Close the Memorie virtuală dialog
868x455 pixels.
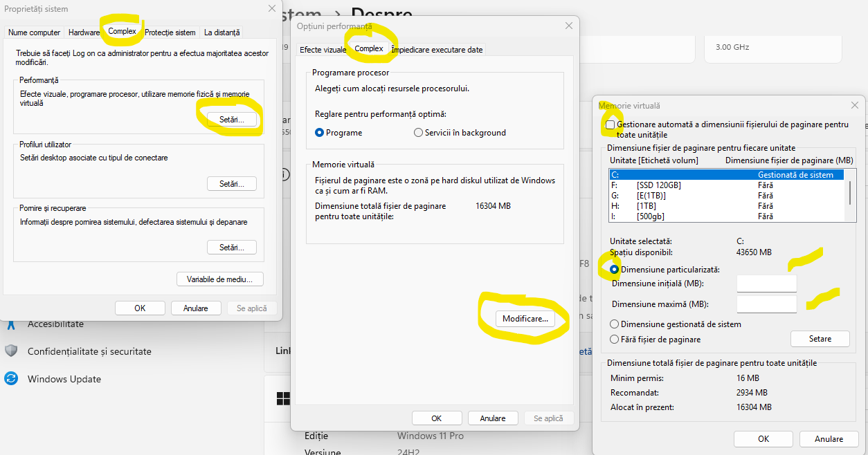click(x=855, y=105)
